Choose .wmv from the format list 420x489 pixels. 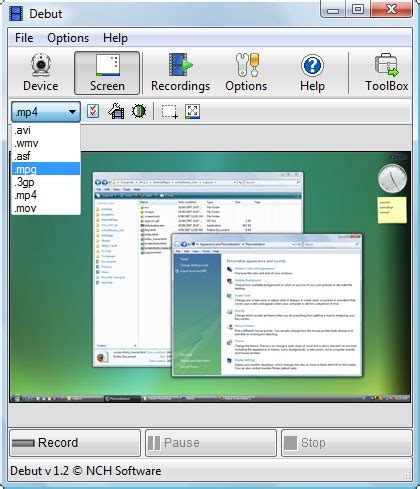[46, 143]
